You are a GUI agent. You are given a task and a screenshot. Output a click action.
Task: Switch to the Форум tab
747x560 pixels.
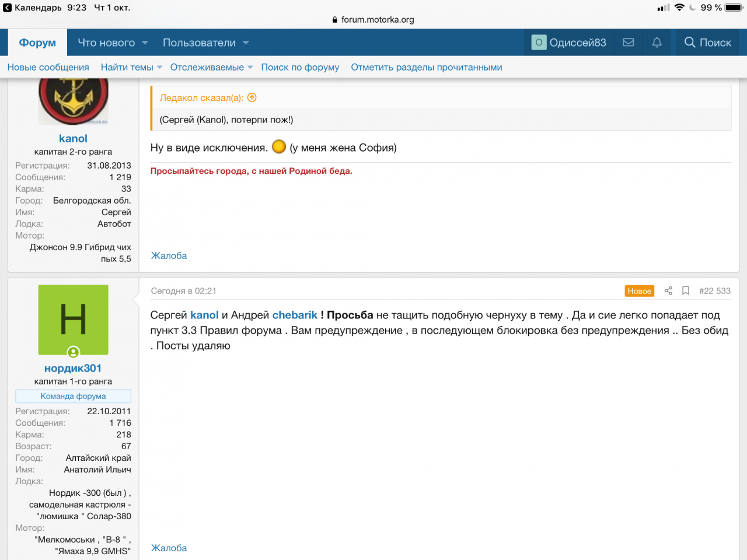[37, 43]
